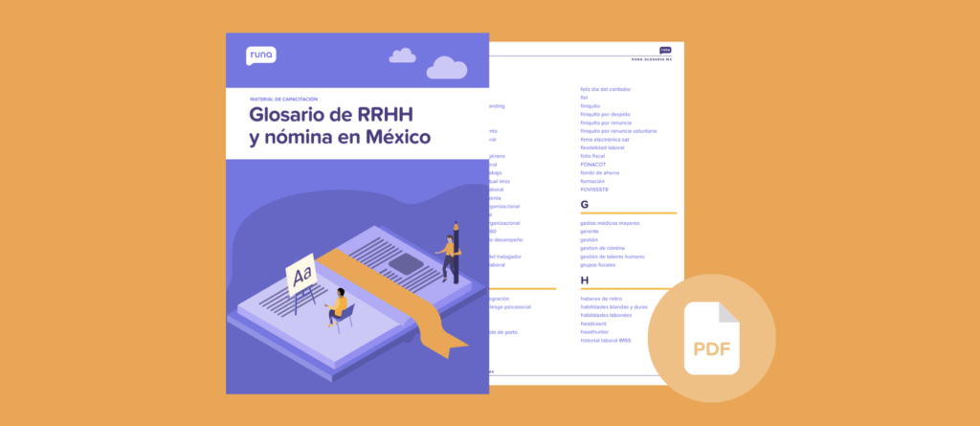Click the 'Aa' easel board illustration
This screenshot has height=426, width=980.
pyautogui.click(x=302, y=278)
